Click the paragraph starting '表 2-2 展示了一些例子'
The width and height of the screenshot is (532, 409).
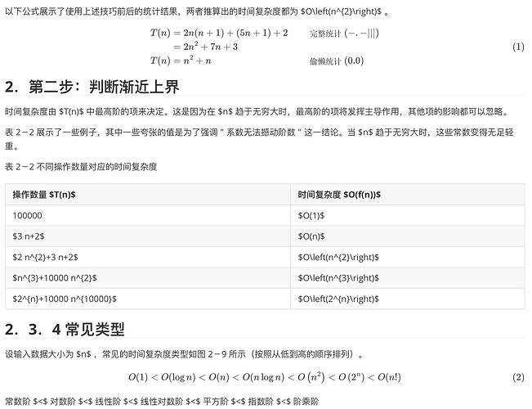[x=259, y=139]
